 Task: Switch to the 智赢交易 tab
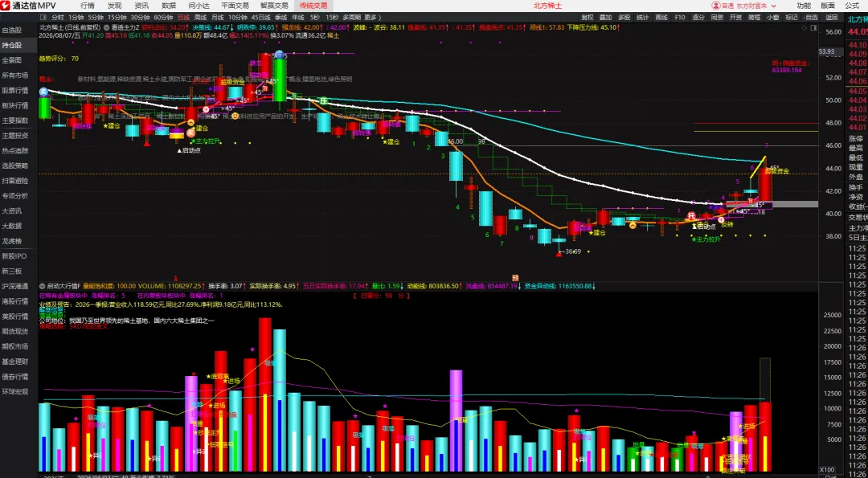click(274, 6)
